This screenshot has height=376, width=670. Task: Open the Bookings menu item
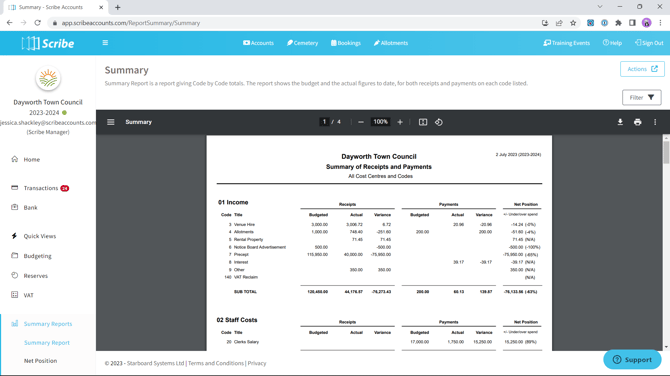346,43
